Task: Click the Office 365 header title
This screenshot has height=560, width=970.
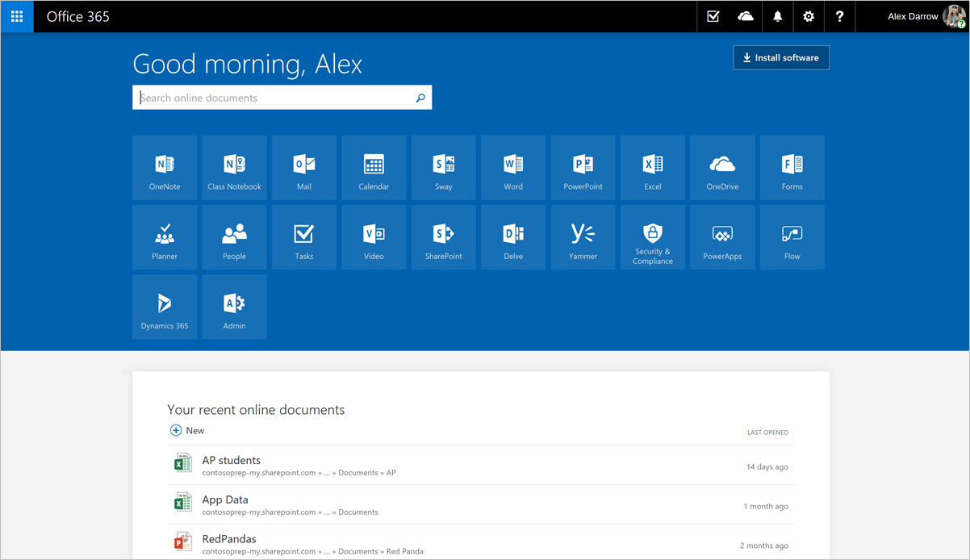Action: coord(78,16)
